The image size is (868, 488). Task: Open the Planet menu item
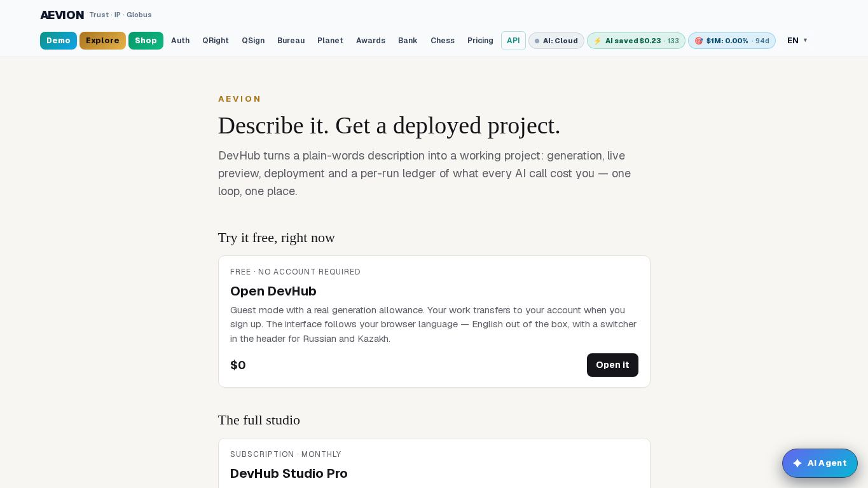330,41
